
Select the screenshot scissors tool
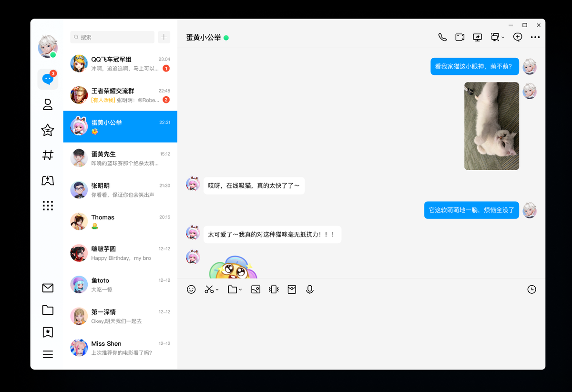point(209,289)
